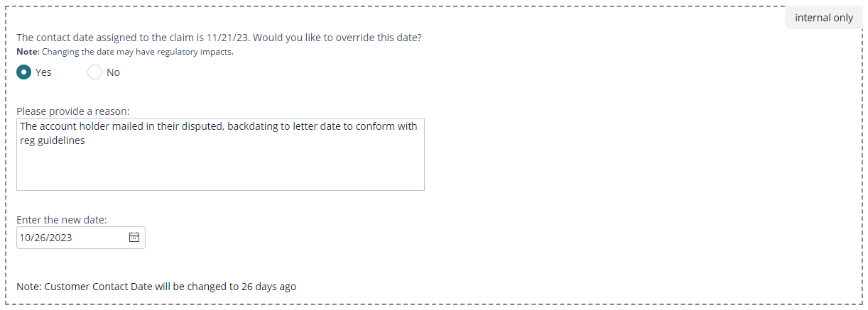Screen dimensions: 868x310
Task: Select the No radio button
Action: pyautogui.click(x=95, y=72)
